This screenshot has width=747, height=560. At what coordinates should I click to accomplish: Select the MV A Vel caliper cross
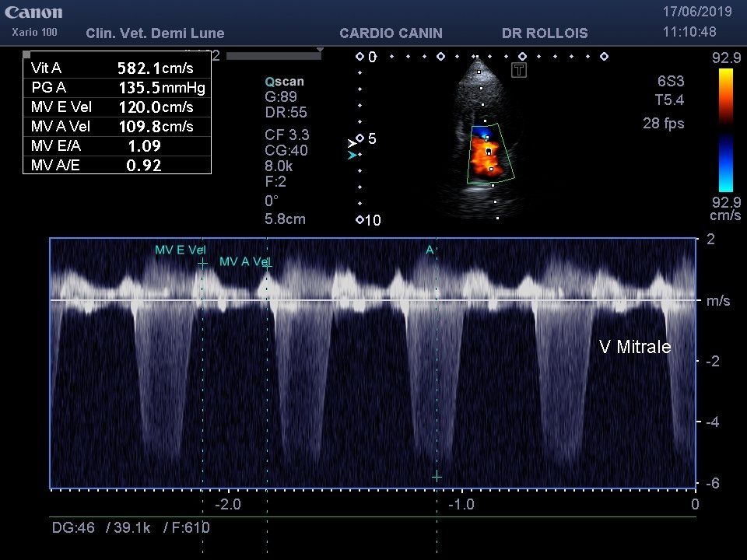click(268, 264)
